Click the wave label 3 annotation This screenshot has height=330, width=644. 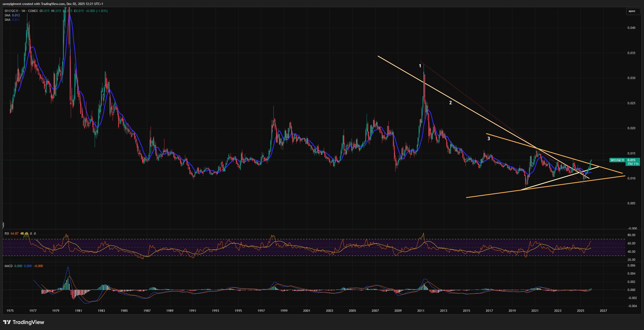[488, 139]
